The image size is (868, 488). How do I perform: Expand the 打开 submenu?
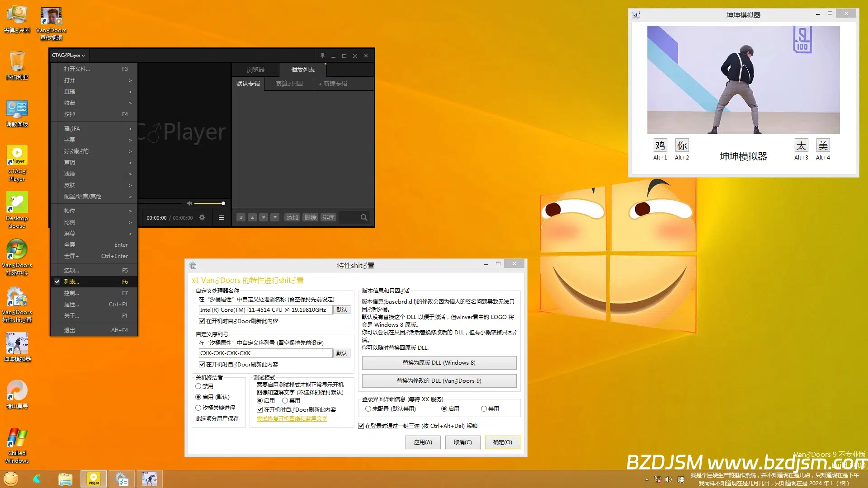click(94, 80)
